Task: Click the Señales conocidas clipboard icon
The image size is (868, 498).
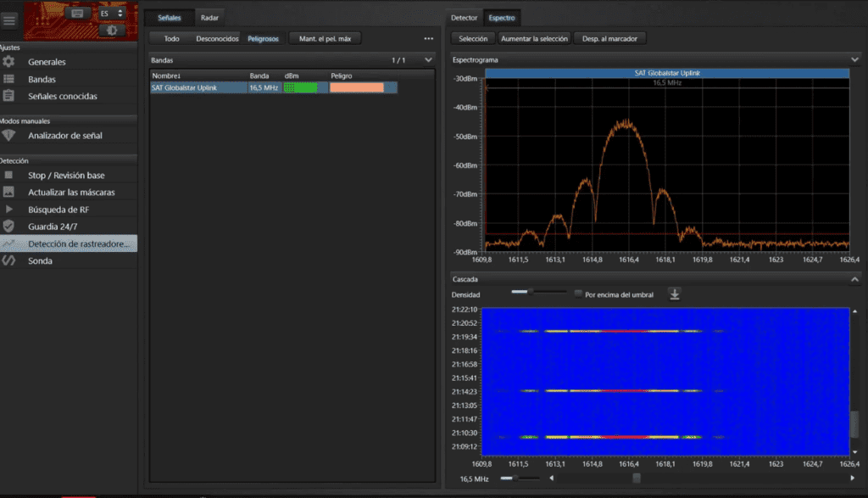Action: (8, 96)
